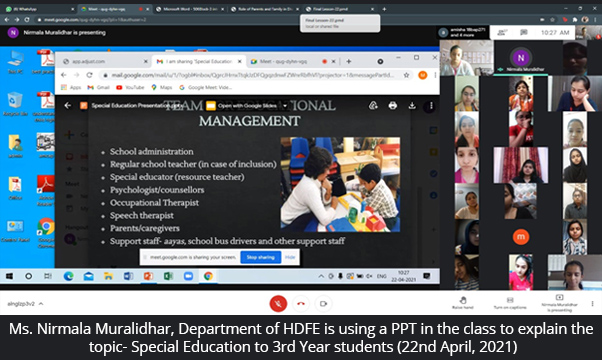This screenshot has height=360, width=602.
Task: Expand meeting details next to code alnglzp3v2
Action: pos(41,304)
